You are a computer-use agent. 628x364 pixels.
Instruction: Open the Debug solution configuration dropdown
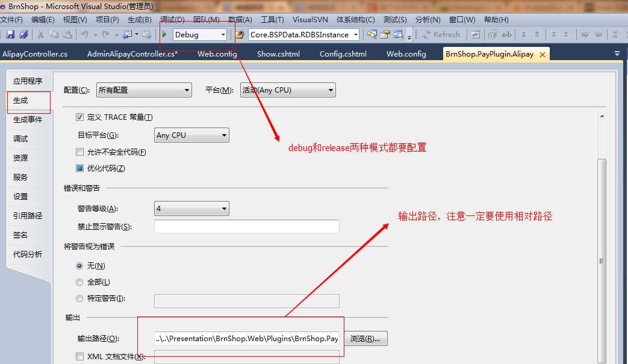199,34
